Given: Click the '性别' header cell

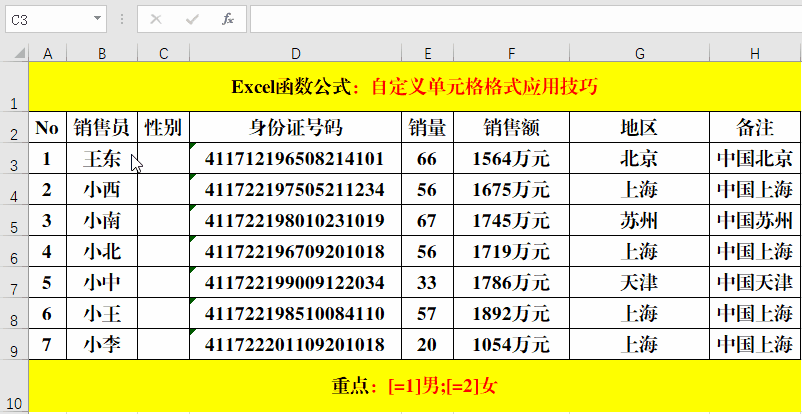Looking at the screenshot, I should (x=164, y=127).
